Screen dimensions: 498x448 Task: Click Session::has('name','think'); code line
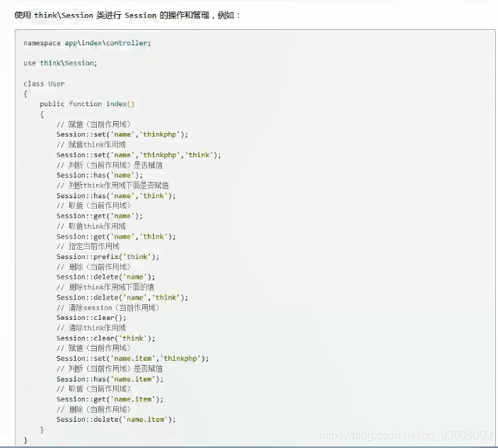[x=116, y=196]
